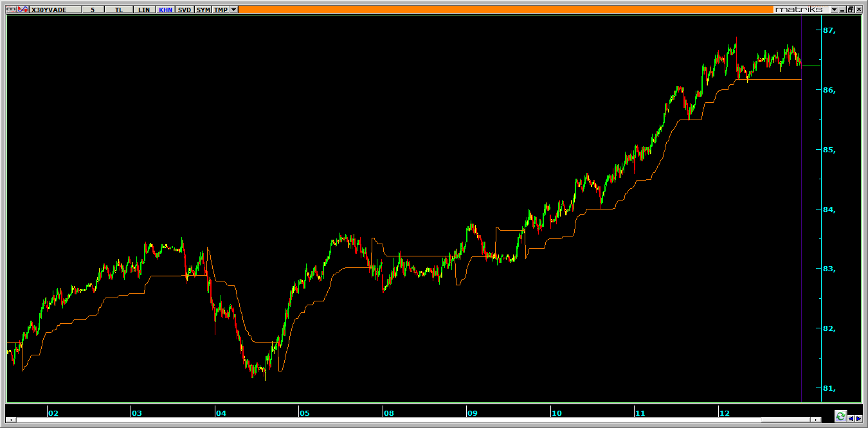Open the dropdown arrow beside matriks logo
868x428 pixels.
click(834, 10)
